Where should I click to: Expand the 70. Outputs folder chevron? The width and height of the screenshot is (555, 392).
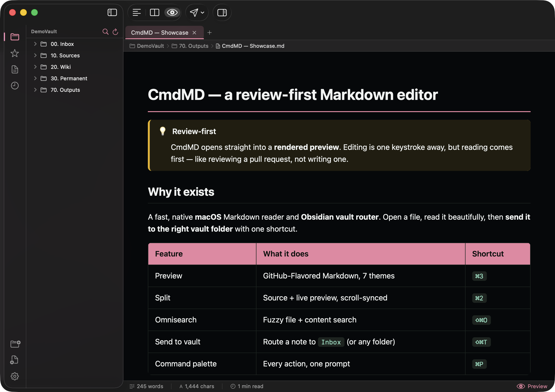35,90
